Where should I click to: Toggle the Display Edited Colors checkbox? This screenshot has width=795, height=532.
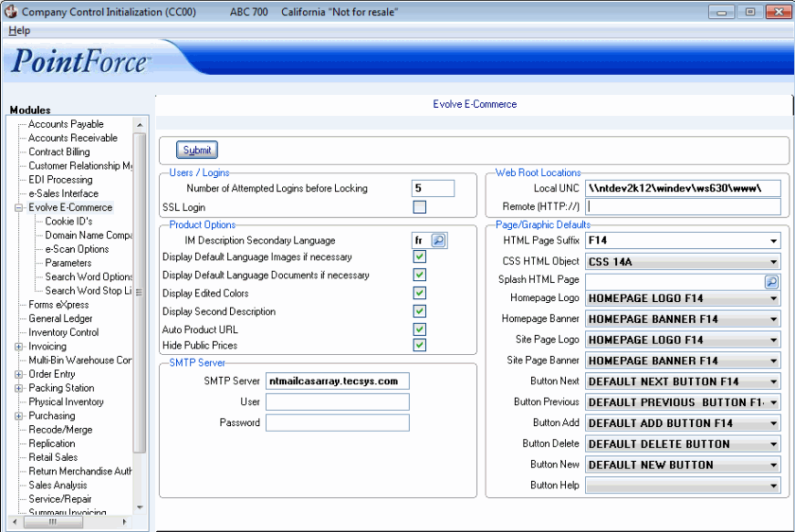[419, 293]
